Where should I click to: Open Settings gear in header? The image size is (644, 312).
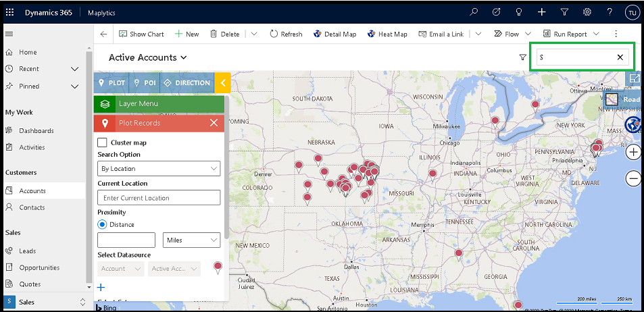pos(587,12)
